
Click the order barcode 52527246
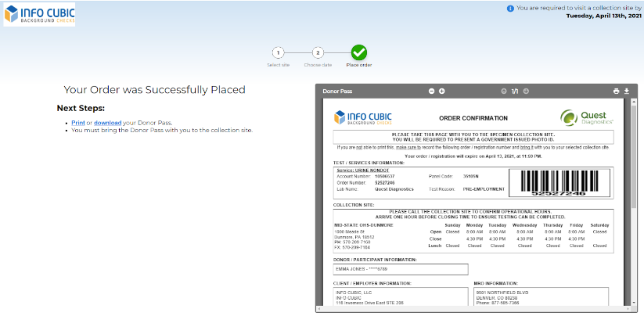pyautogui.click(x=559, y=184)
